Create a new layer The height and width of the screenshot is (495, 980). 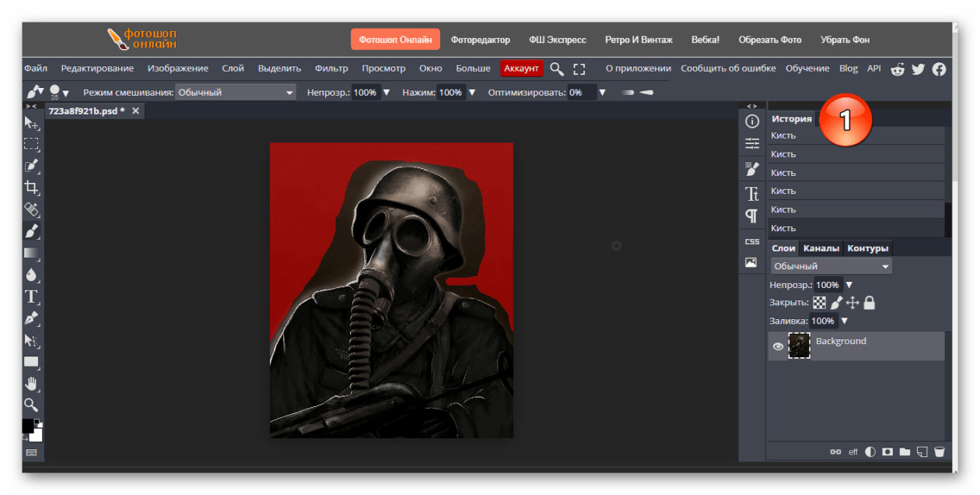(x=922, y=451)
